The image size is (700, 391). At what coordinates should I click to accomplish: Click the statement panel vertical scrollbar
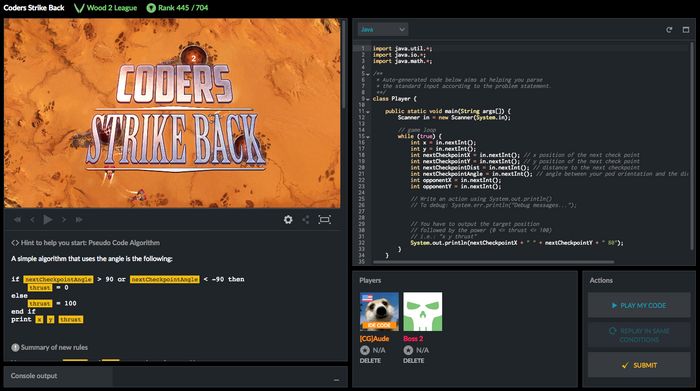pos(343,65)
